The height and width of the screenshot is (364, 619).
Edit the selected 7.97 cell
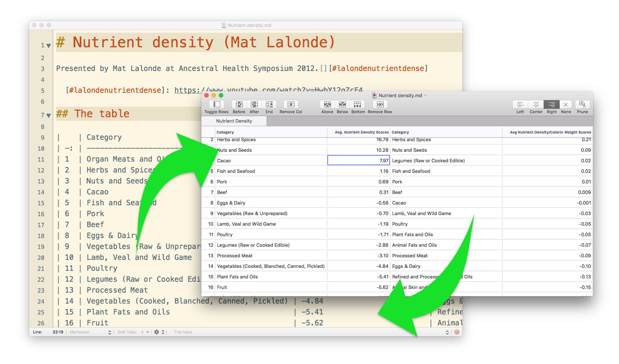[x=359, y=161]
